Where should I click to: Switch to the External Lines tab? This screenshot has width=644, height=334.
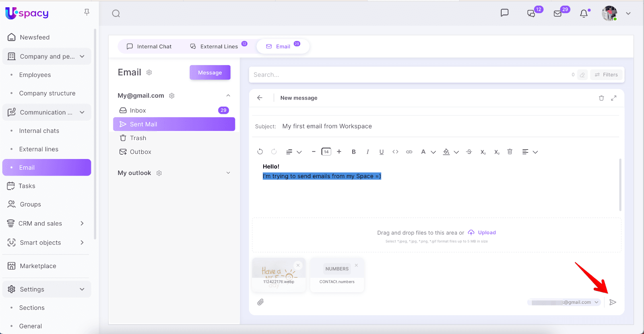(215, 47)
